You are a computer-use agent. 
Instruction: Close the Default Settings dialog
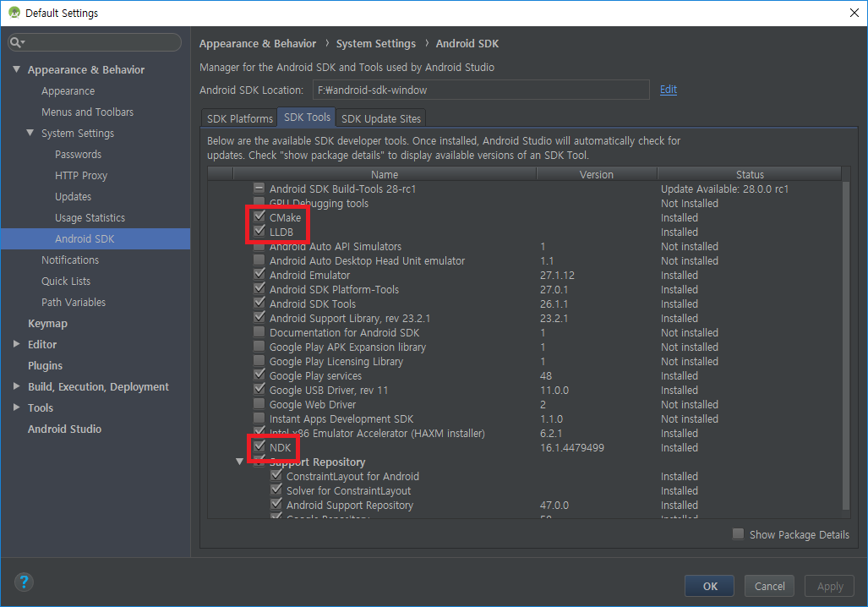[x=854, y=13]
